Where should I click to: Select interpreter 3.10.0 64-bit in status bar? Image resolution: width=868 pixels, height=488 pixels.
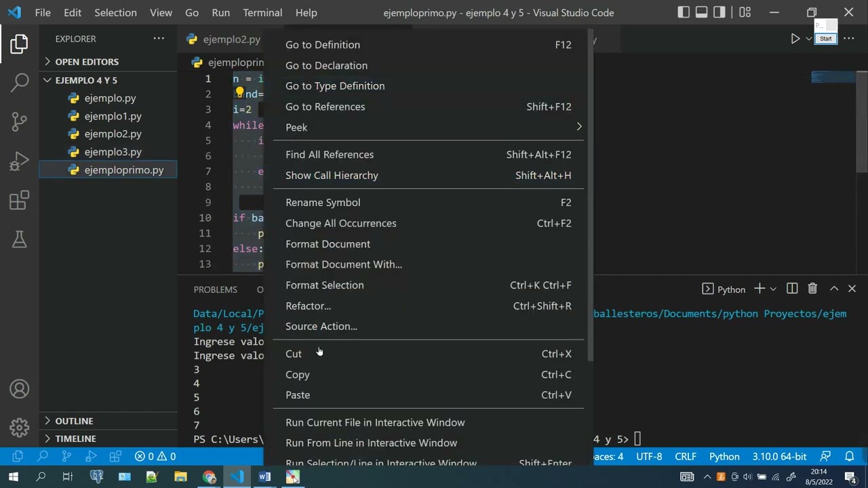click(x=779, y=456)
